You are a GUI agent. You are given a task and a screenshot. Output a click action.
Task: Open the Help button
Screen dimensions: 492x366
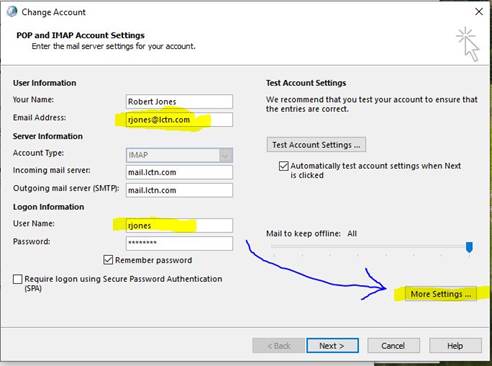coord(455,346)
